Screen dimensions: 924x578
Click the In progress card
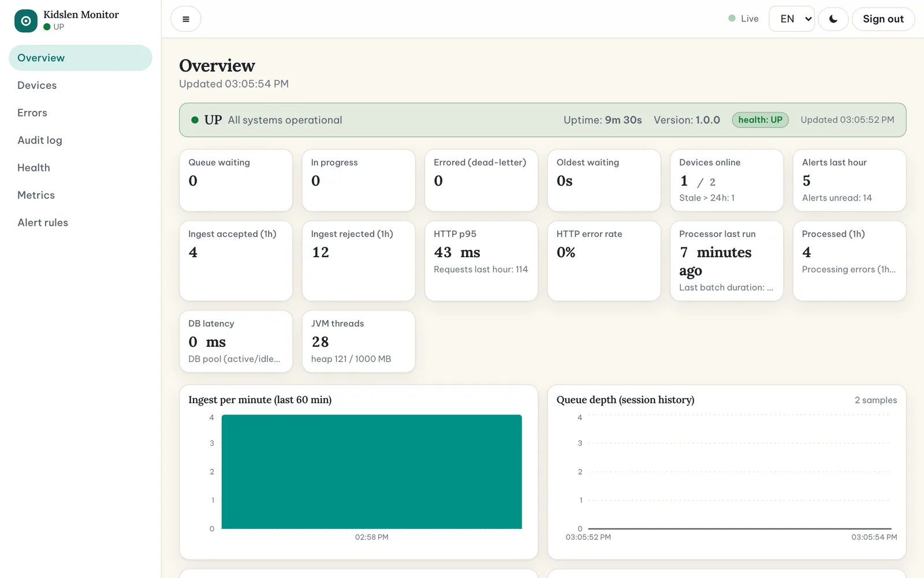click(359, 180)
